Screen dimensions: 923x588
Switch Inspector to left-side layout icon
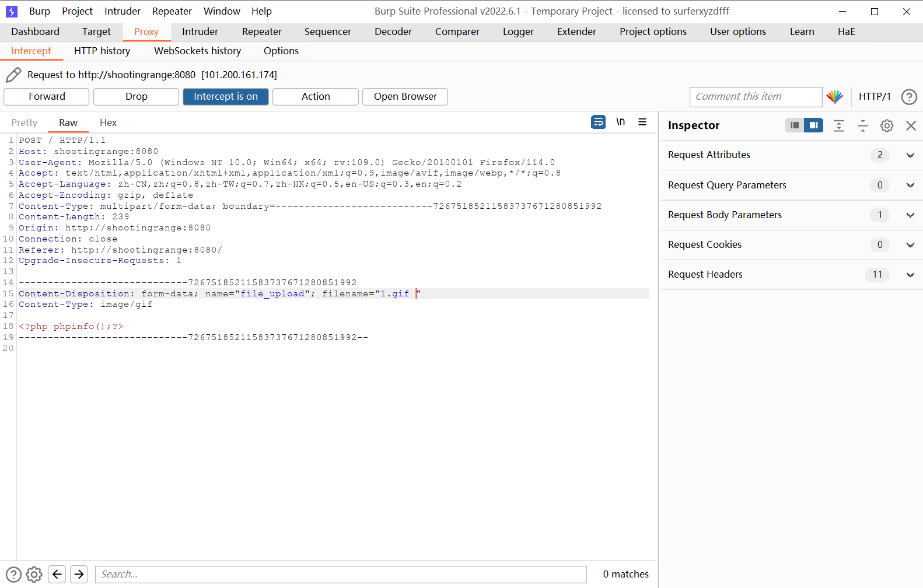tap(794, 125)
